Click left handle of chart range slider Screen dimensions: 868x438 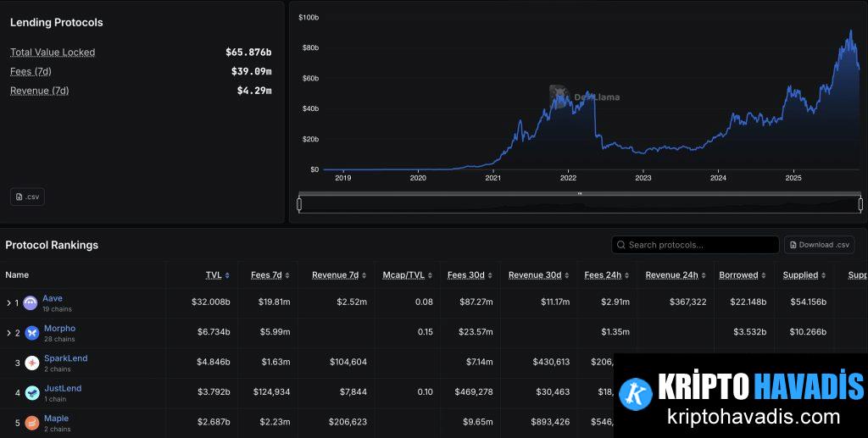(x=299, y=205)
